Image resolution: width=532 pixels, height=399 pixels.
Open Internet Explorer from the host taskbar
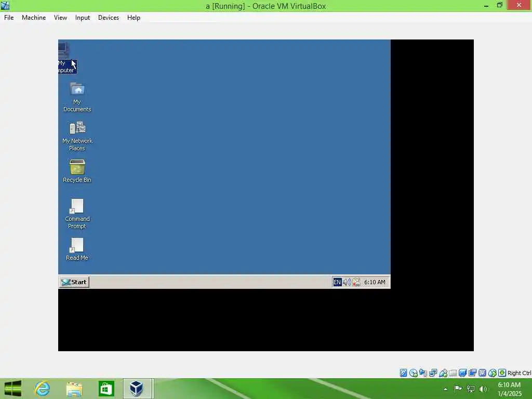(43, 389)
